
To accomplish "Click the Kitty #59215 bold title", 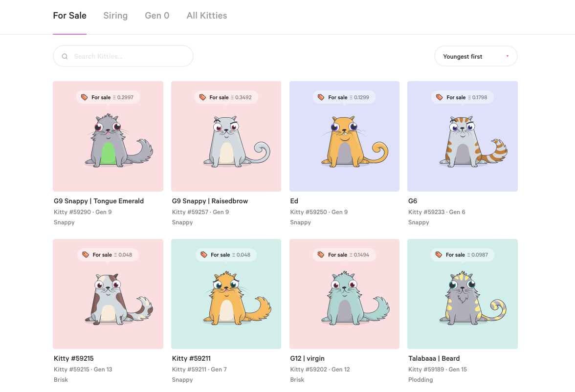I will (x=74, y=358).
